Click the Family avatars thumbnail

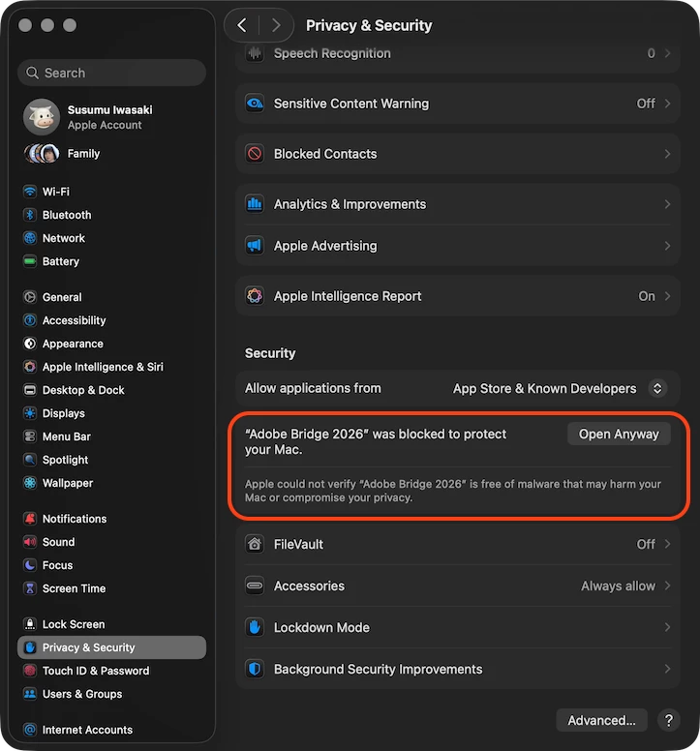point(42,154)
